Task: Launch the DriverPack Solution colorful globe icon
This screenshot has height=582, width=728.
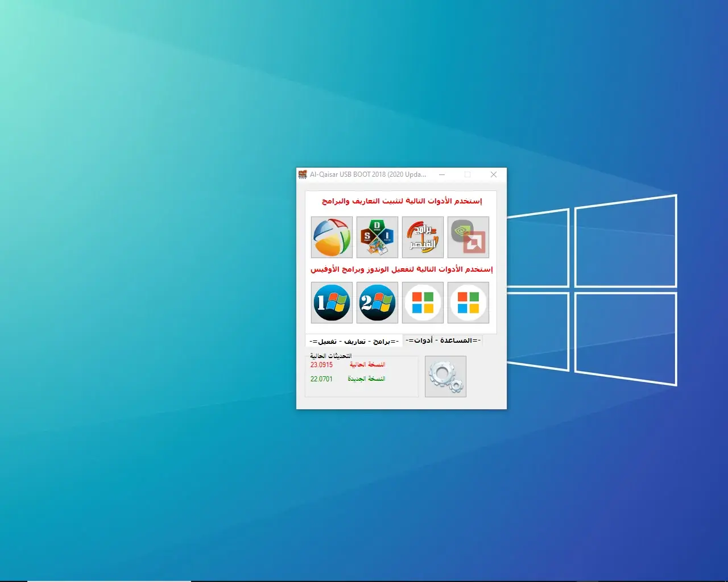Action: coord(332,237)
